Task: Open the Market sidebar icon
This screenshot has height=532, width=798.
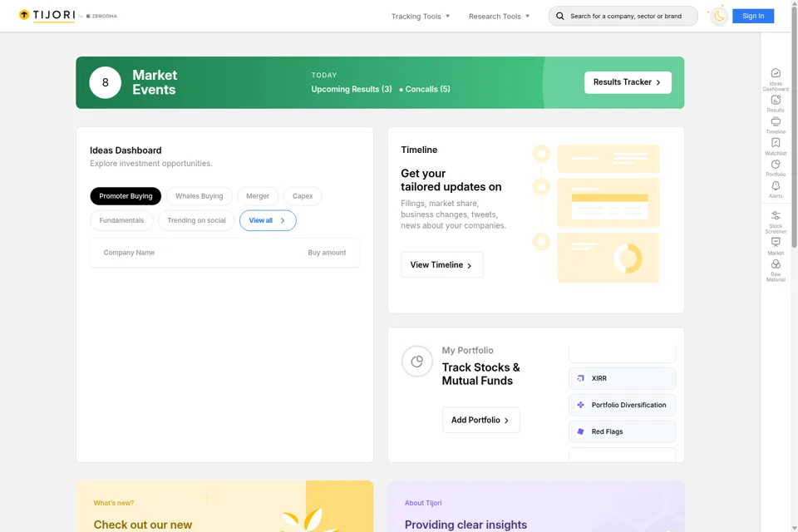Action: [x=775, y=246]
